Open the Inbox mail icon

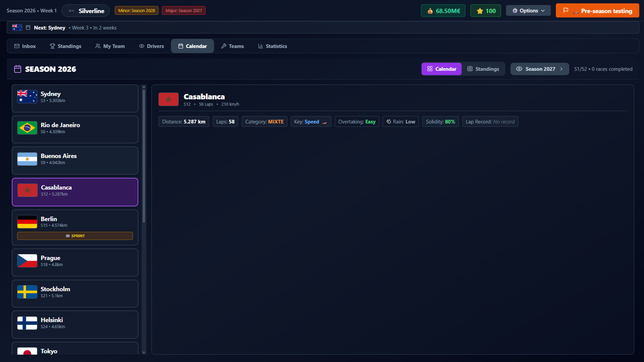pyautogui.click(x=17, y=46)
